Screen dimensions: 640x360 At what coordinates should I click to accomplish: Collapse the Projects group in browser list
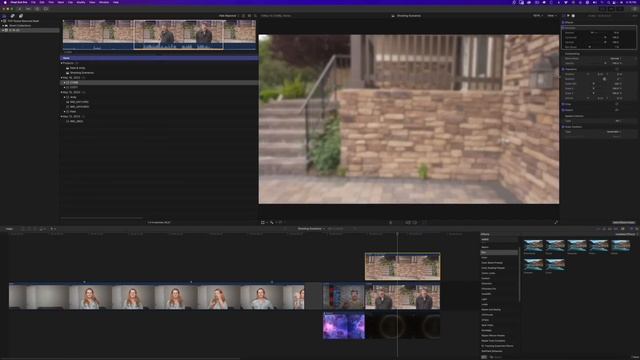coord(62,63)
